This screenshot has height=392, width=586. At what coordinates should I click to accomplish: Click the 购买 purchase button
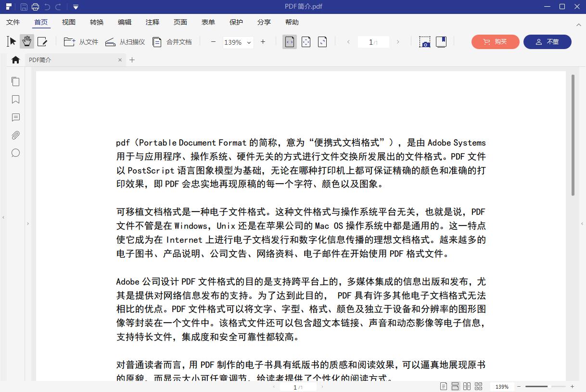(x=495, y=42)
